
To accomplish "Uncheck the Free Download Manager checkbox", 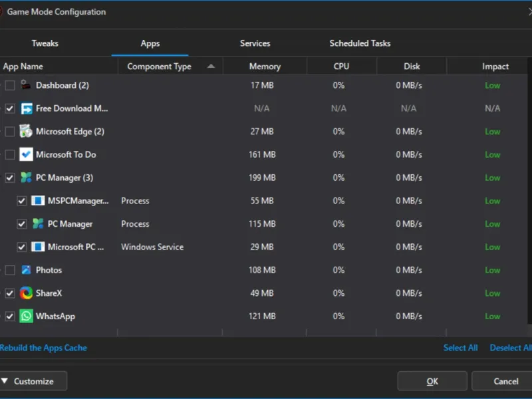I will click(x=10, y=108).
